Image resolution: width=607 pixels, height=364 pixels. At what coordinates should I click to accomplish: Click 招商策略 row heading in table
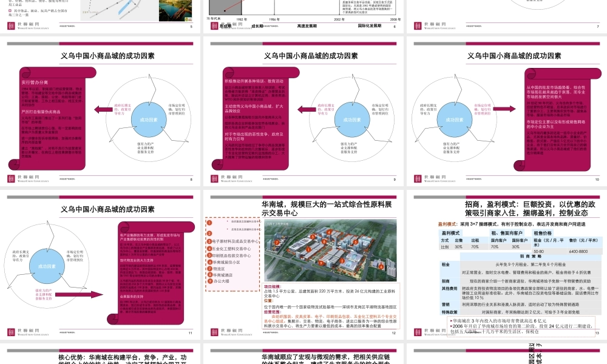click(531, 257)
